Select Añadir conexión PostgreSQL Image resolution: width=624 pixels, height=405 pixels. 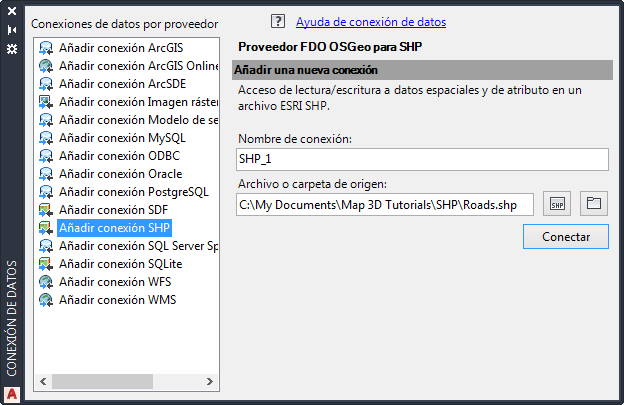133,192
